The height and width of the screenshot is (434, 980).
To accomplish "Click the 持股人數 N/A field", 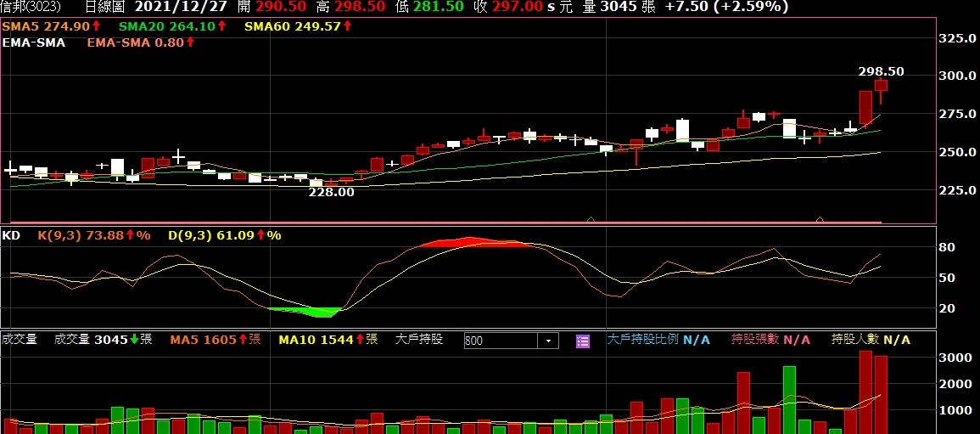I will [871, 340].
